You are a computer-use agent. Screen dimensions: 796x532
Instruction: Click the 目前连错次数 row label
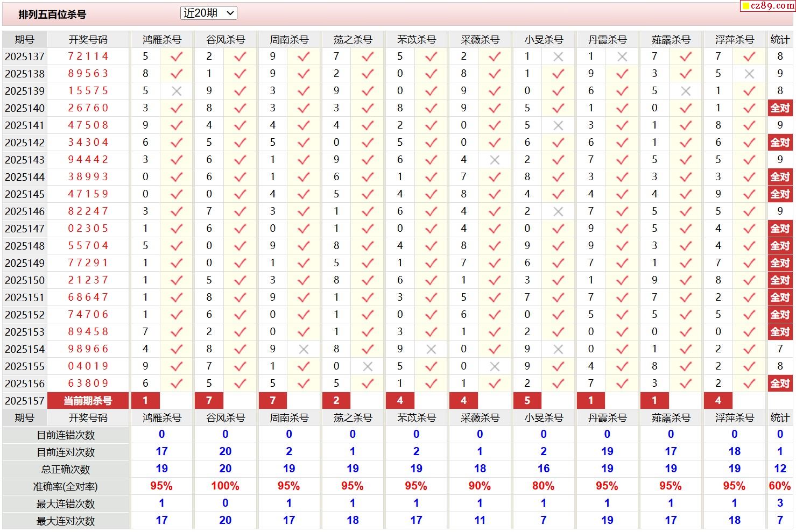(66, 435)
